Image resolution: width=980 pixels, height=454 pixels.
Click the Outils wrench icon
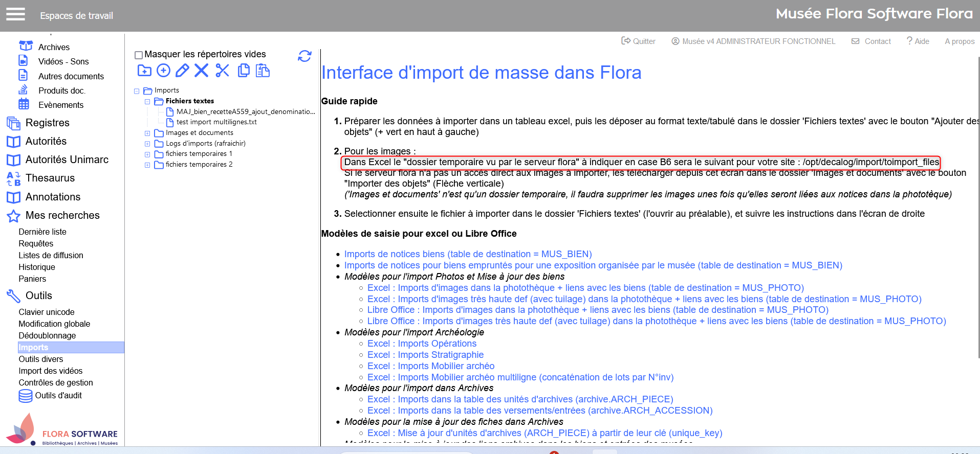13,296
